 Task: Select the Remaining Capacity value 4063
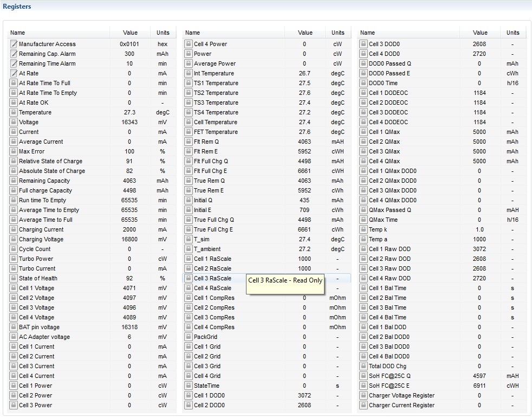(129, 181)
